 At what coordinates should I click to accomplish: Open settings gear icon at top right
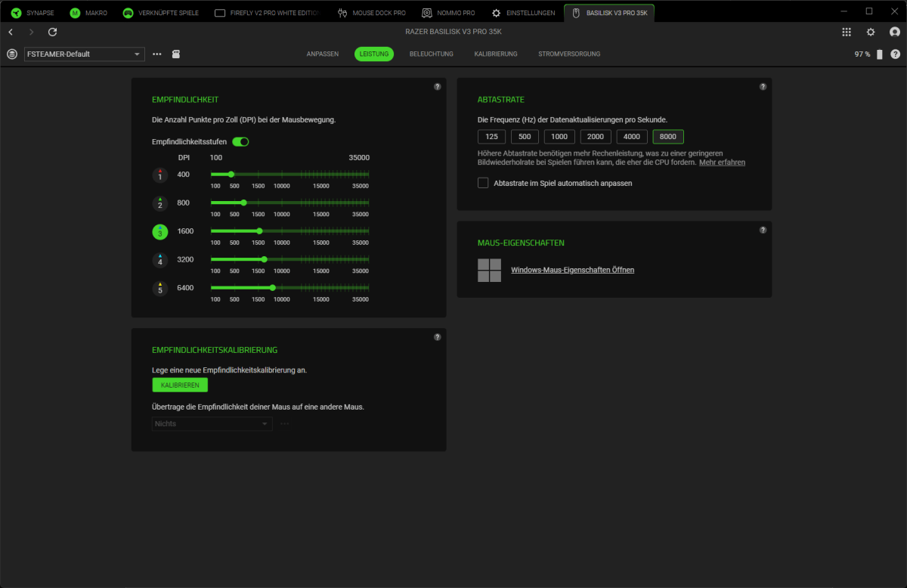(871, 32)
